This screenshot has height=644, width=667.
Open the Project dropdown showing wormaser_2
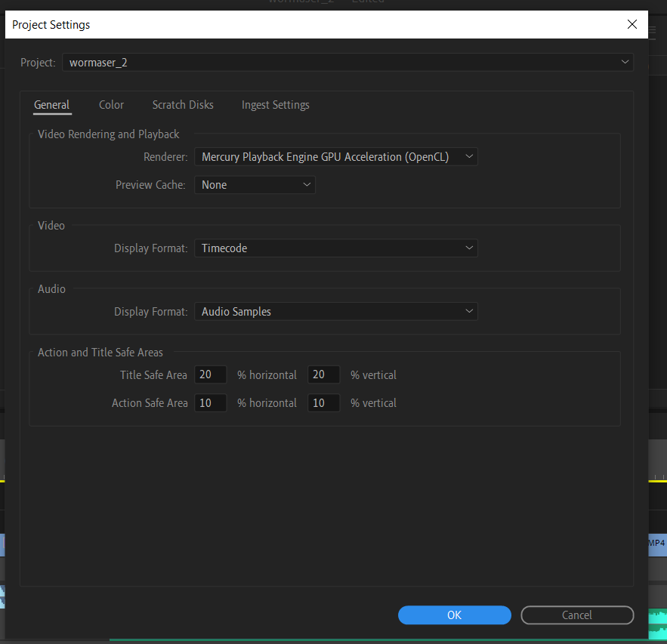347,63
